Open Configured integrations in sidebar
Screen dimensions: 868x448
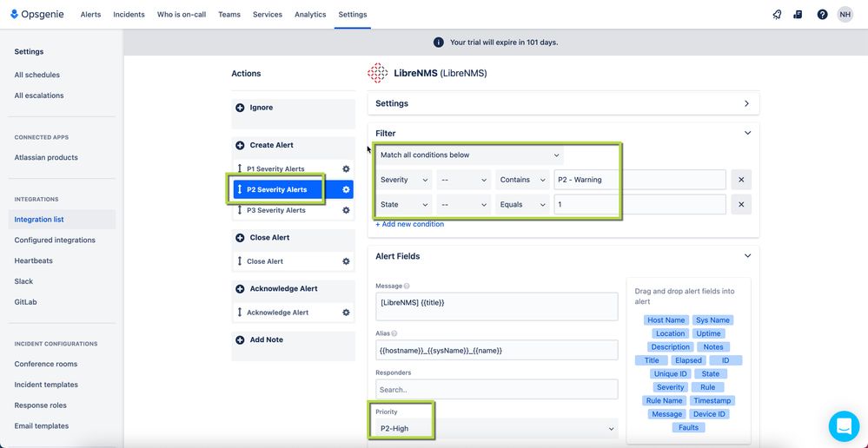55,240
